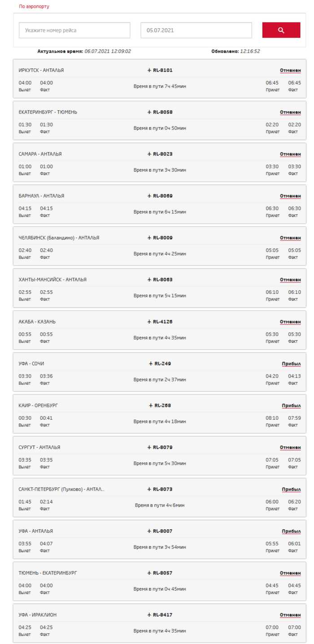Image resolution: width=314 pixels, height=644 pixels.
Task: Click the Отменен status for Иркутск - Анталья
Action: click(290, 70)
